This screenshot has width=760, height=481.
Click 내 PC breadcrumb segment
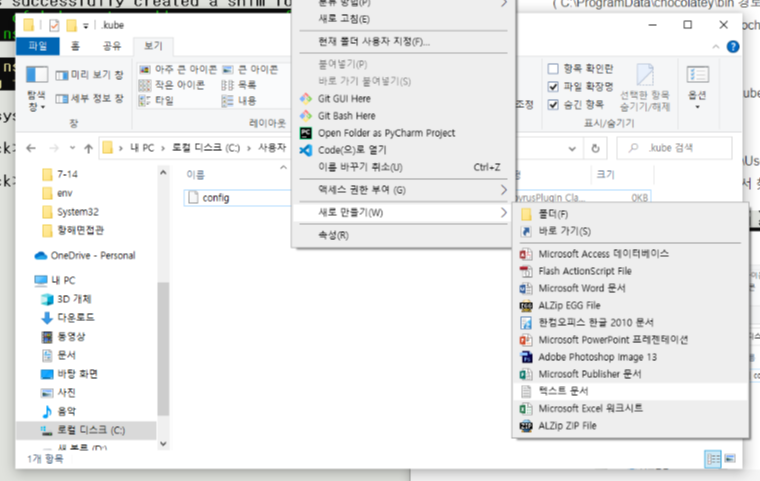coord(142,148)
